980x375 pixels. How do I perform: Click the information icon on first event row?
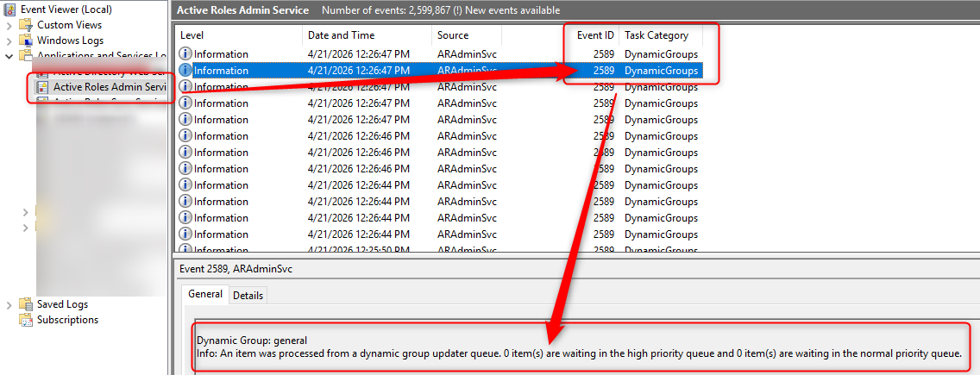185,54
